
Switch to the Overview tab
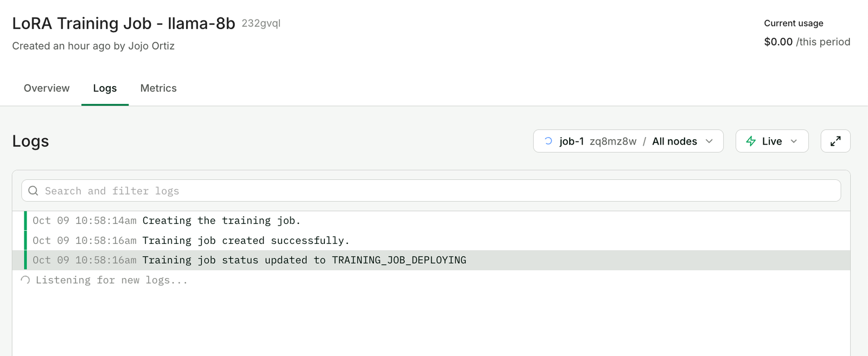(x=47, y=88)
